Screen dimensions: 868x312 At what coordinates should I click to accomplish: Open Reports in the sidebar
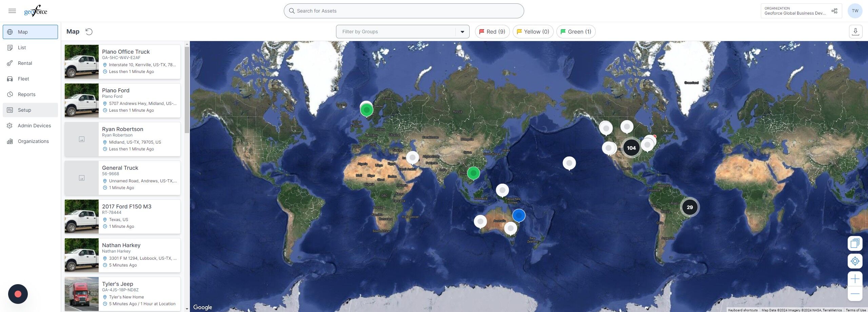tap(30, 94)
